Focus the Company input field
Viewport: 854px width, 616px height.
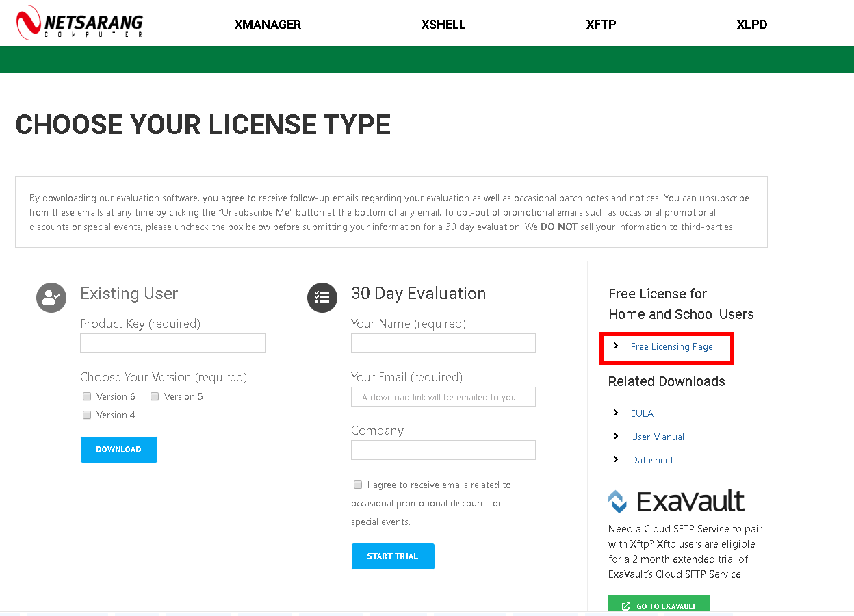(443, 450)
